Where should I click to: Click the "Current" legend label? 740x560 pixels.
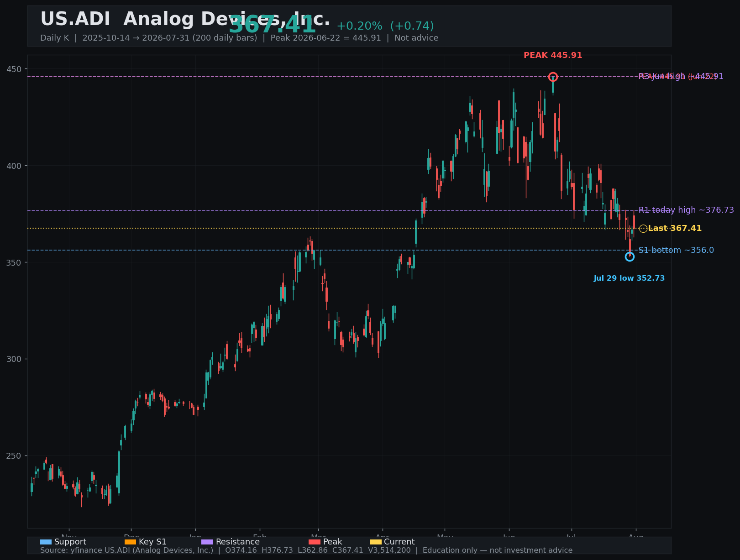pos(399,542)
